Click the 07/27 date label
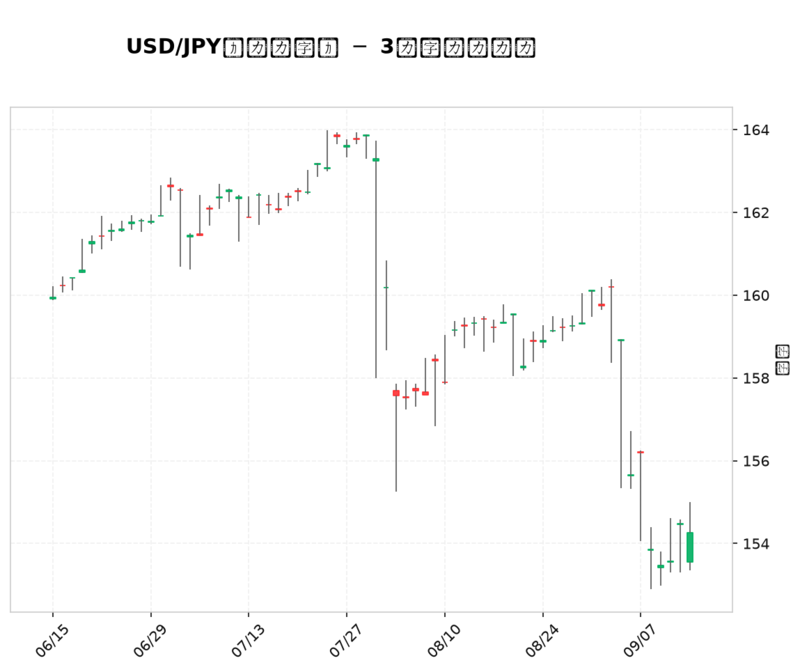This screenshot has width=800, height=672. (x=346, y=640)
